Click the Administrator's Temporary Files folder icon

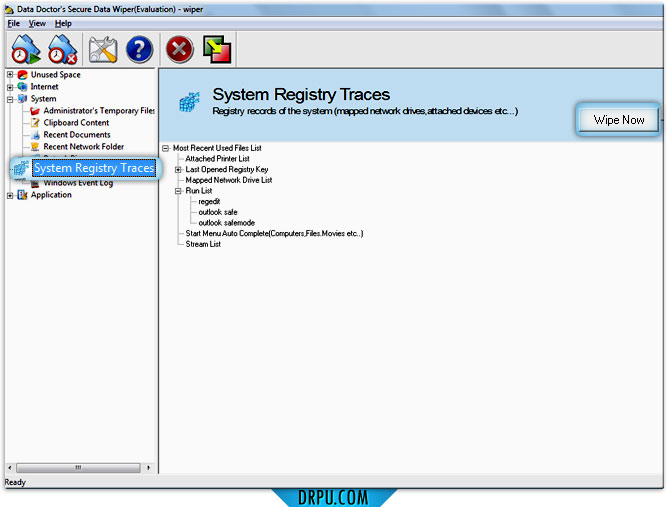tap(35, 111)
